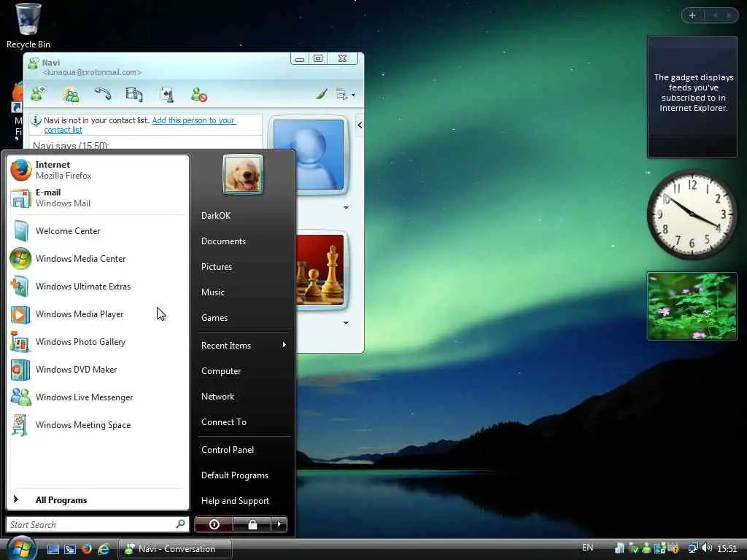Click the invite contact icon in Navi window
Screen dimensions: 747x560
click(38, 94)
